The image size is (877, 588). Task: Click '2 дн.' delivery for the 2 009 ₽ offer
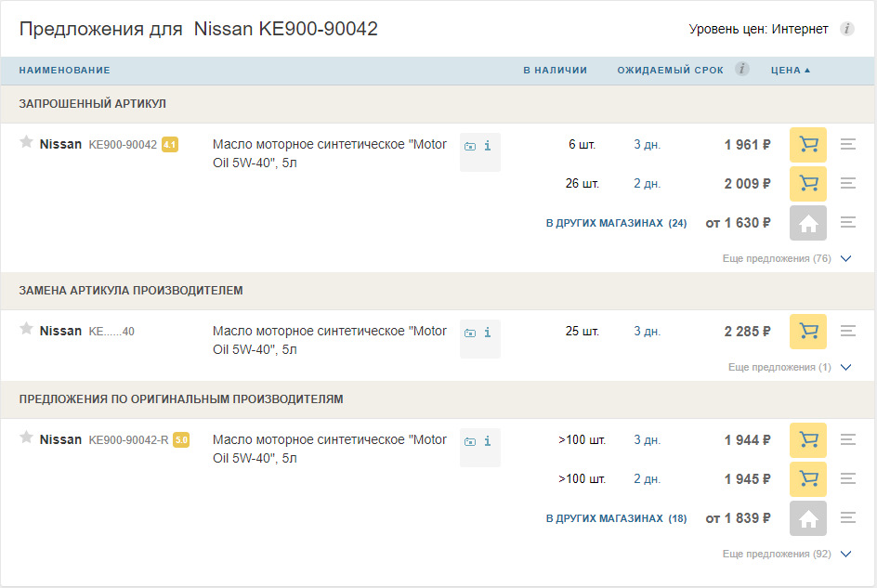pos(647,184)
